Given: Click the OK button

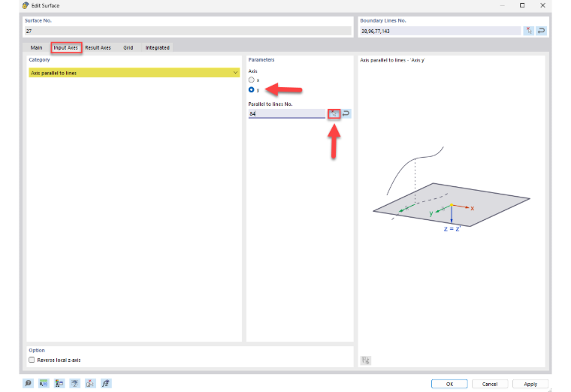Looking at the screenshot, I should point(449,384).
